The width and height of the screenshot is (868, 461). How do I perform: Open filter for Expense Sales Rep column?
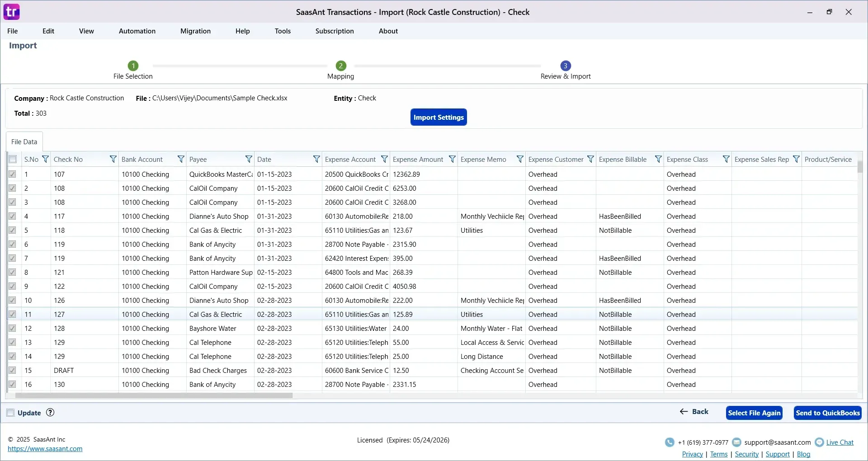[796, 159]
